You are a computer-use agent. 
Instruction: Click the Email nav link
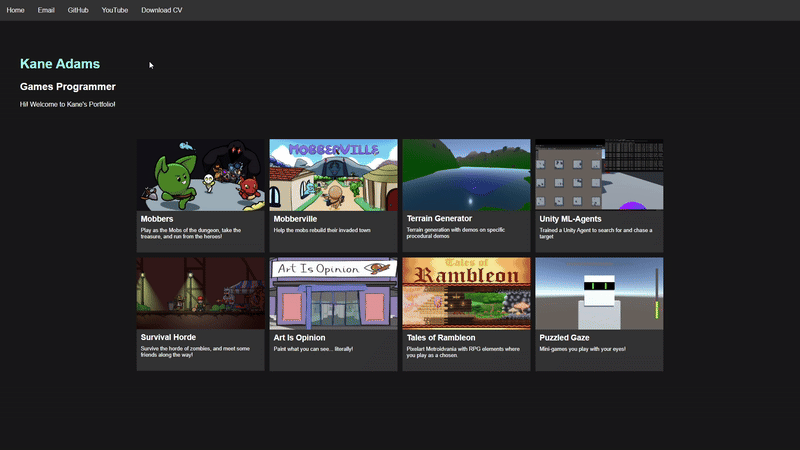click(x=46, y=10)
